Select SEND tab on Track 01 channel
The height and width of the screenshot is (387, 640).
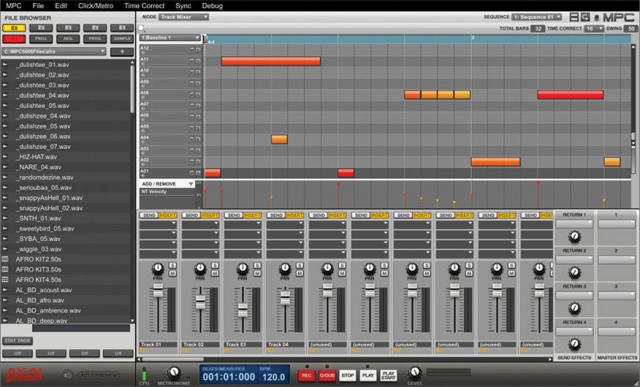click(x=149, y=215)
